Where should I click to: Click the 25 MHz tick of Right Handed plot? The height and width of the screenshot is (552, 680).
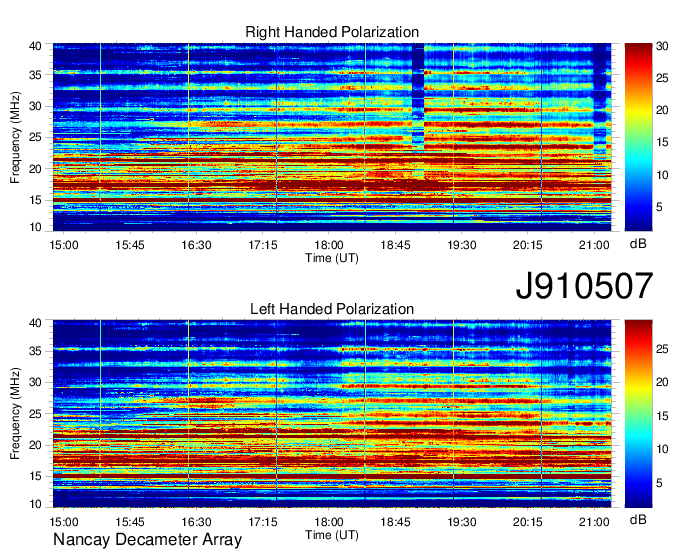[35, 137]
